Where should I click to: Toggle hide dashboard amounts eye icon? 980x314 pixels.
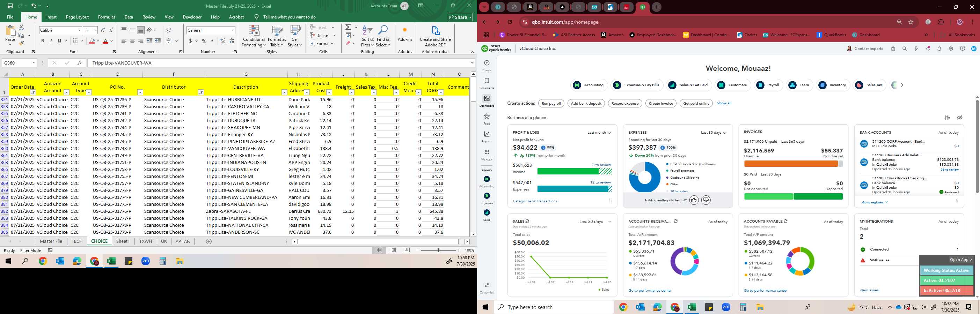[x=960, y=118]
